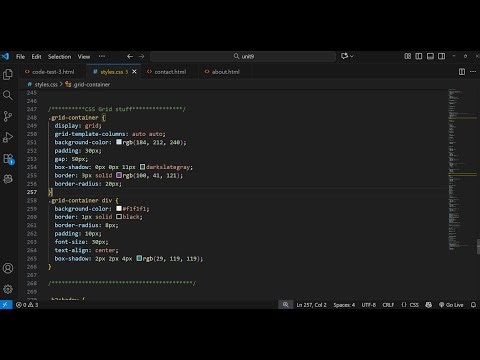
Task: Click the vertical scrollbar thumb
Action: (x=478, y=247)
